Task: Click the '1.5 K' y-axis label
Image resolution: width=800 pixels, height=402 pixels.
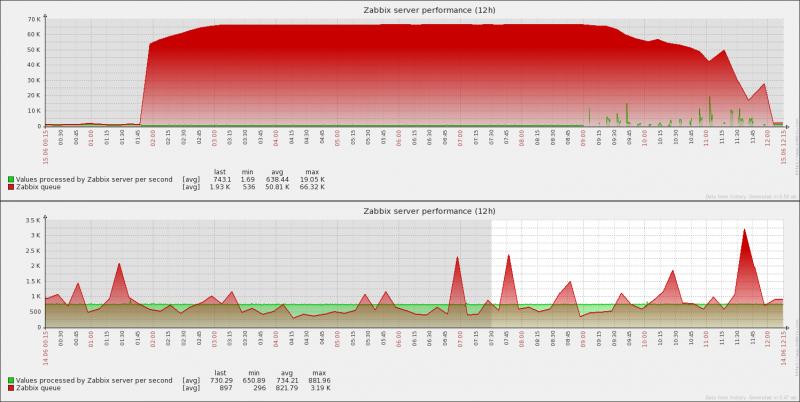Action: pos(33,282)
